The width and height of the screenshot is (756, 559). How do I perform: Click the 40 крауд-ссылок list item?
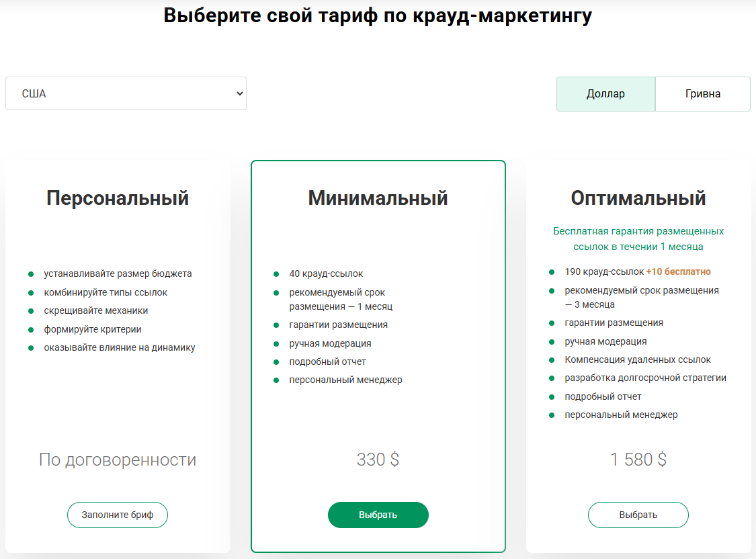coord(326,273)
